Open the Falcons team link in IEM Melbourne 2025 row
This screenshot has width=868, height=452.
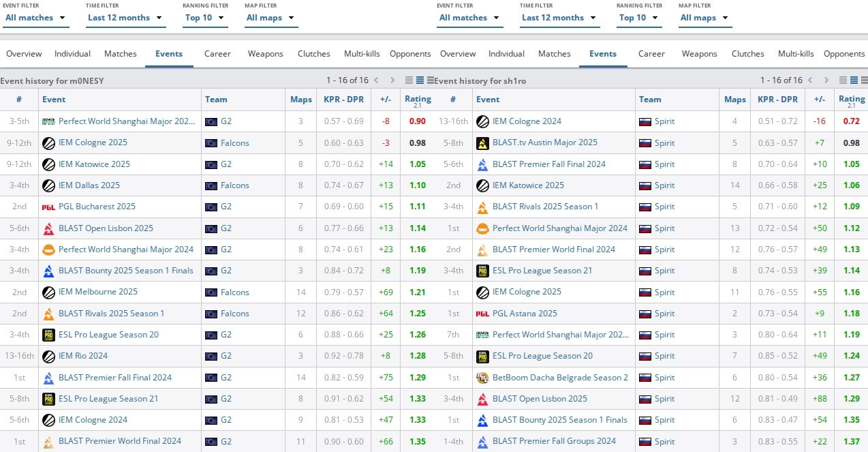tap(235, 292)
